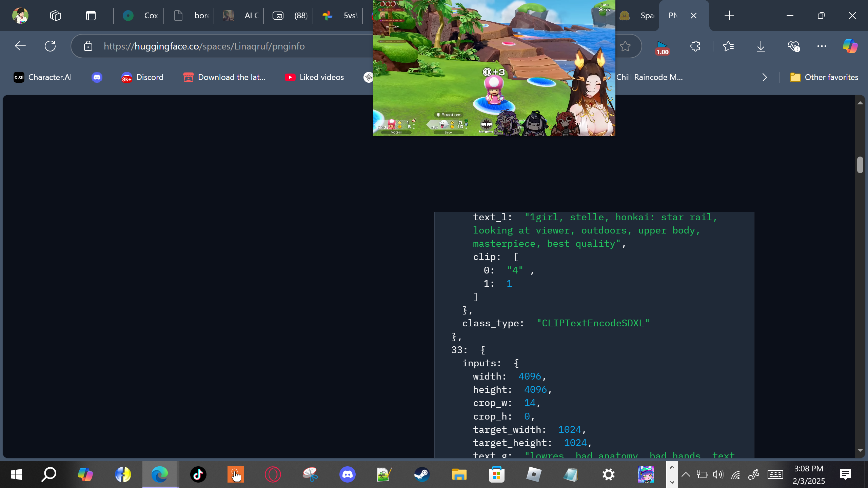The height and width of the screenshot is (488, 868).
Task: Open the Downloads icon
Action: [x=761, y=46]
